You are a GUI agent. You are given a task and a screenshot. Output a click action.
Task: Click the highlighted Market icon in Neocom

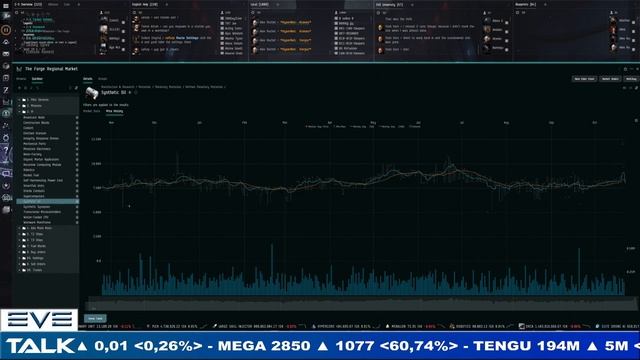pyautogui.click(x=6, y=113)
